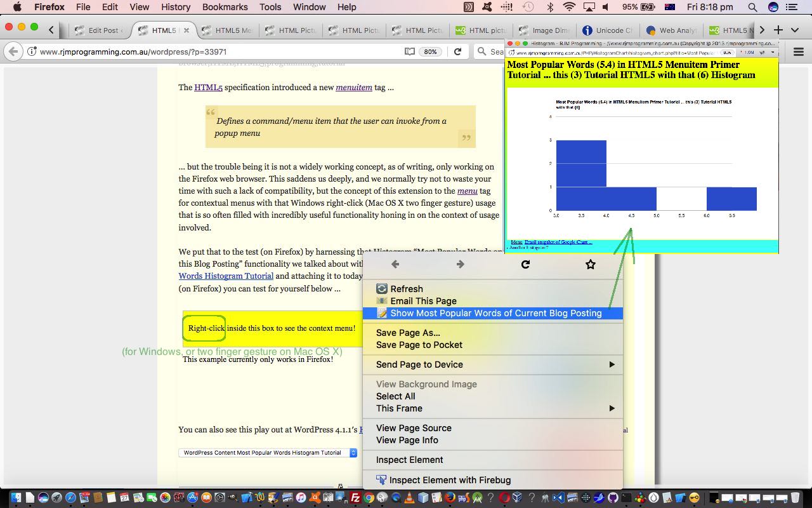The height and width of the screenshot is (508, 812).
Task: Follow the menu tag link in the article
Action: 467,191
